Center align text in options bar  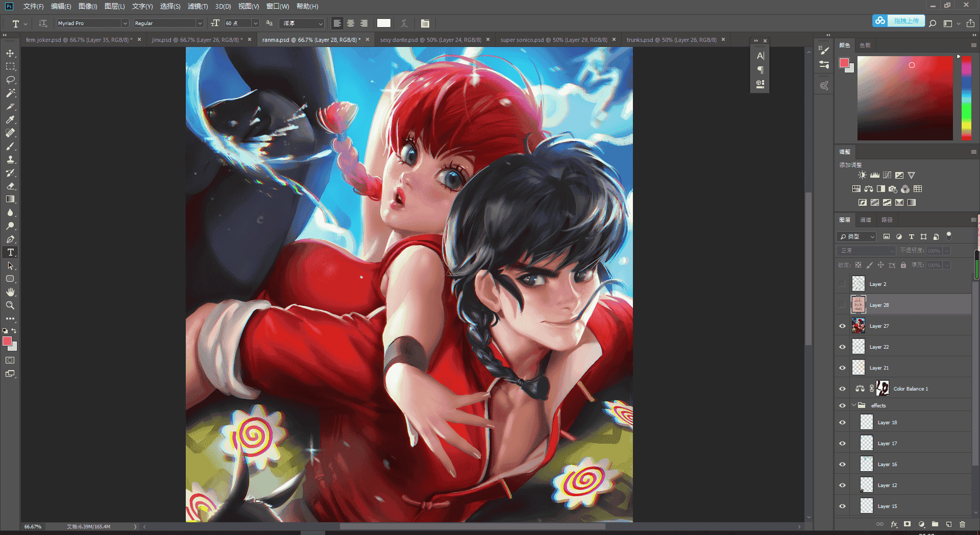click(x=351, y=23)
